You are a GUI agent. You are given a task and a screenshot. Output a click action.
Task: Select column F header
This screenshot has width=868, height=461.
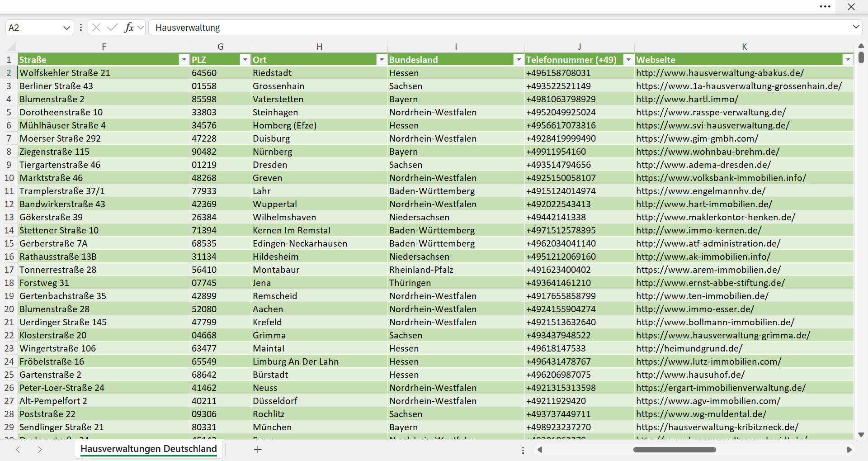104,47
